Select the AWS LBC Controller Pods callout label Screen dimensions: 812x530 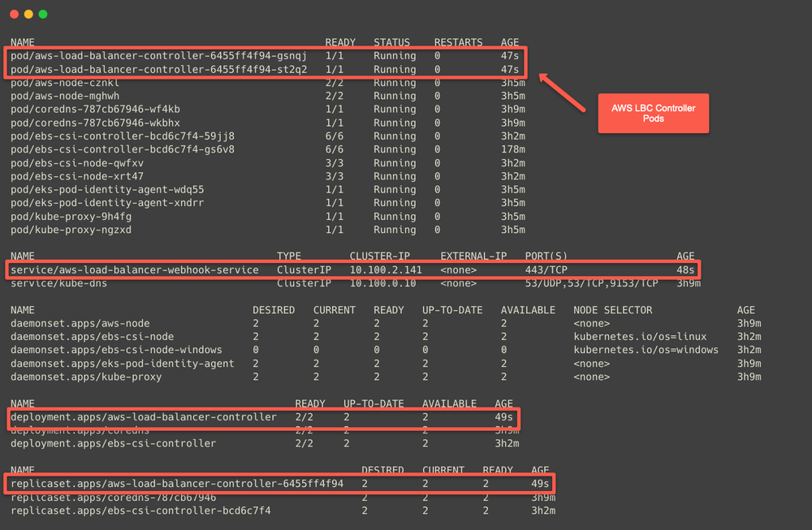[x=653, y=113]
